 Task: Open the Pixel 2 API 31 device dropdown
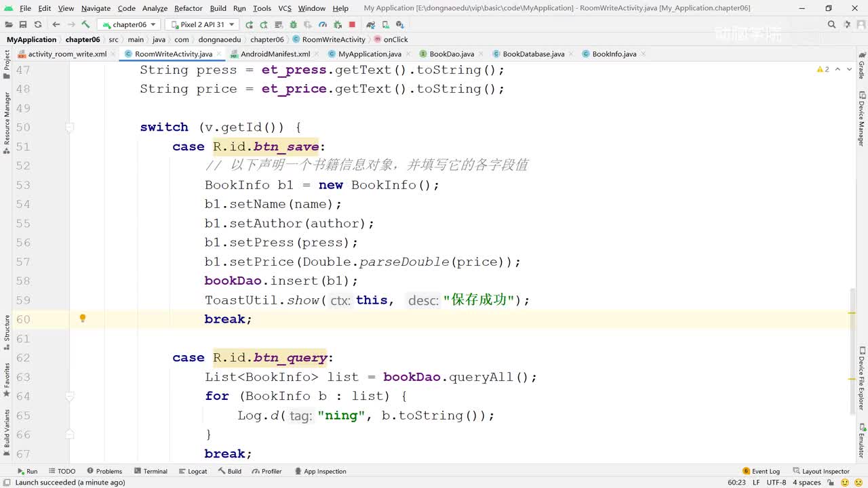pos(201,24)
